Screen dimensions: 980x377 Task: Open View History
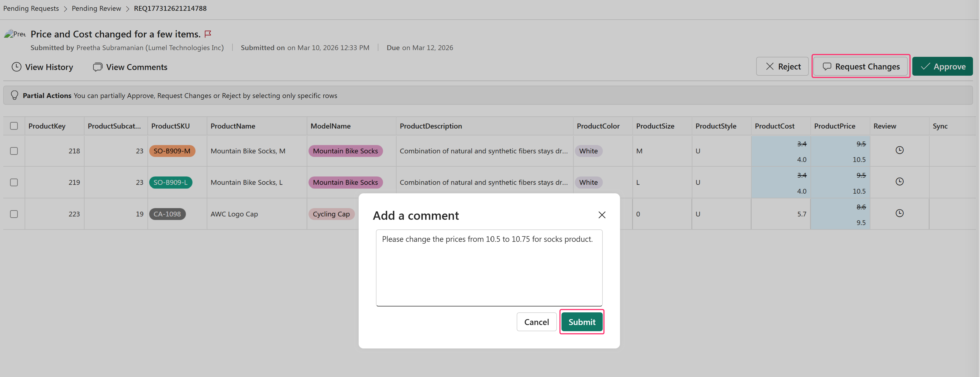pos(42,67)
